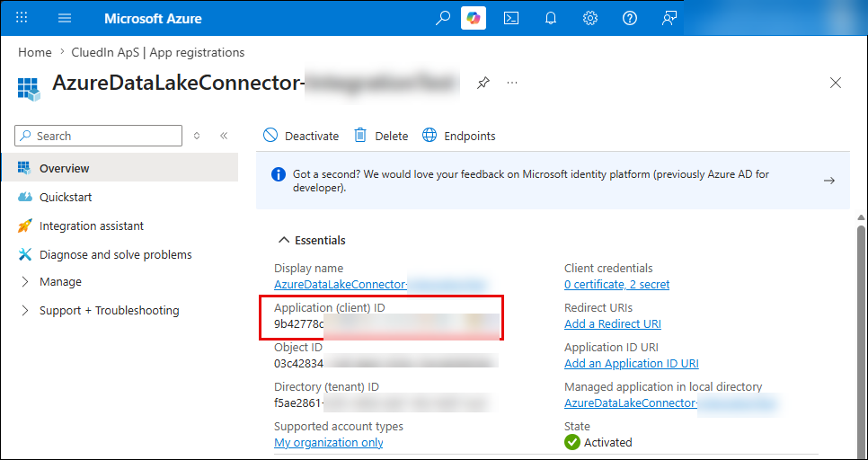868x460 pixels.
Task: Open the help question mark icon
Action: [x=629, y=18]
